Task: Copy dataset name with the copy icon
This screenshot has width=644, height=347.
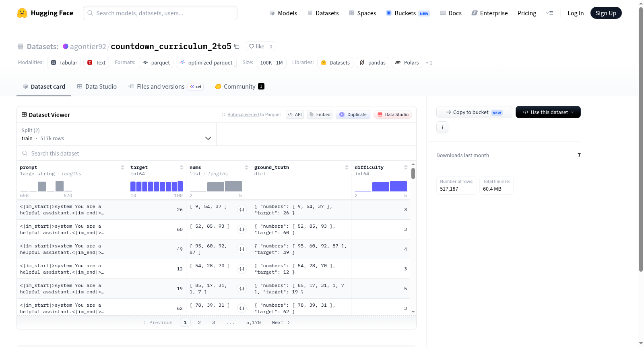Action: click(x=237, y=46)
